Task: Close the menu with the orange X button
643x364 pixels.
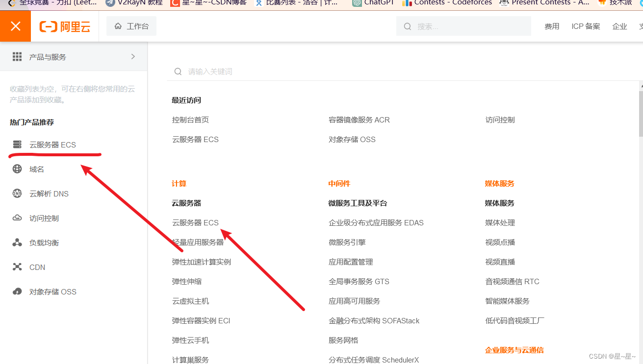Action: click(x=16, y=26)
